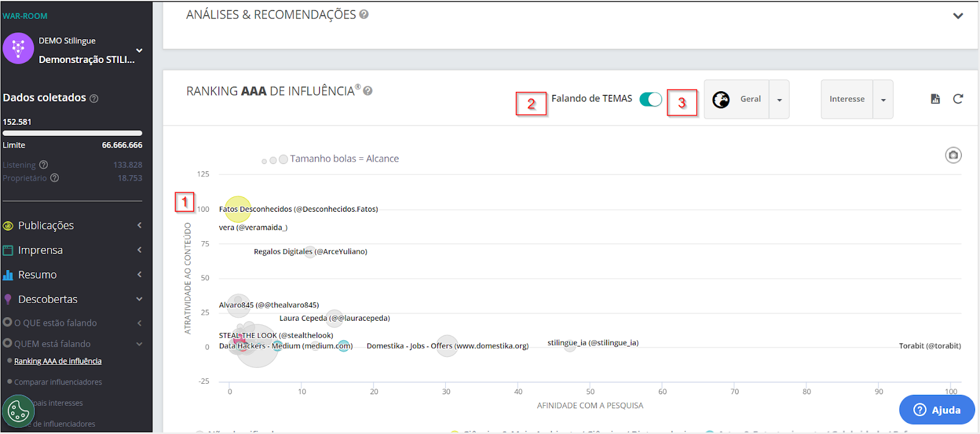Click the Tamanho bolas = Alcance legend
980x434 pixels.
[x=330, y=159]
